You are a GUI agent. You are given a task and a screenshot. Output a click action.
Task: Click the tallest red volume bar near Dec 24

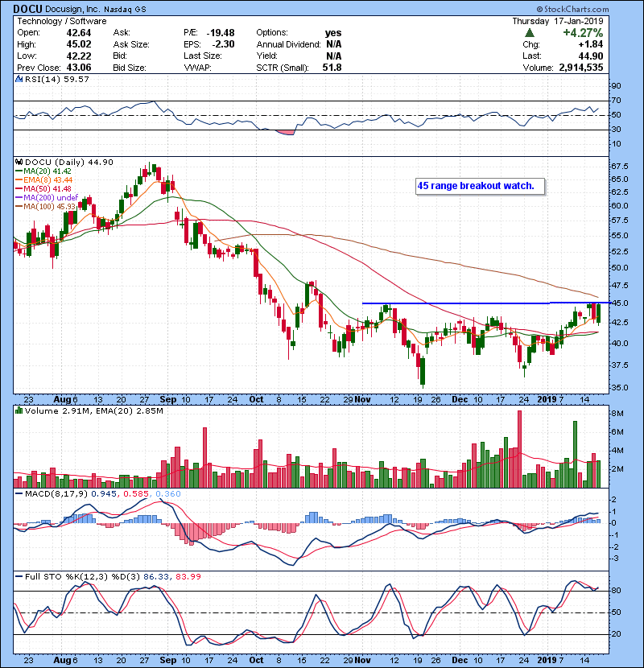coord(519,449)
